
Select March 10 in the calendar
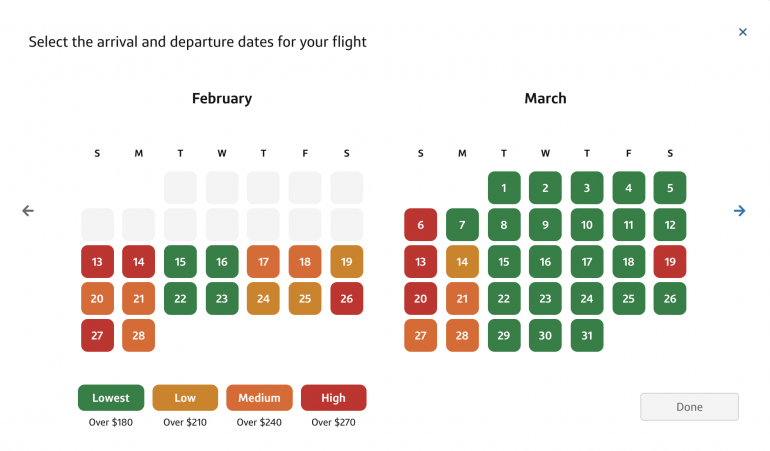(x=587, y=225)
